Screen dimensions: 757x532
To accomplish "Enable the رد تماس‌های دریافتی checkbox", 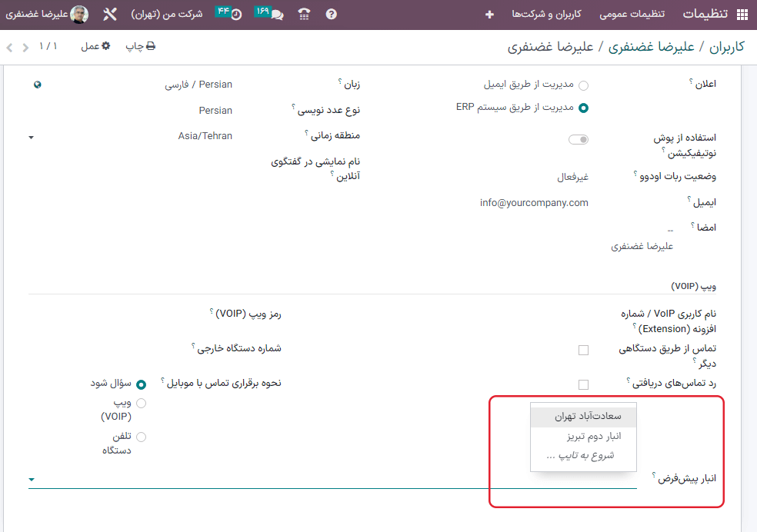I will click(x=583, y=384).
